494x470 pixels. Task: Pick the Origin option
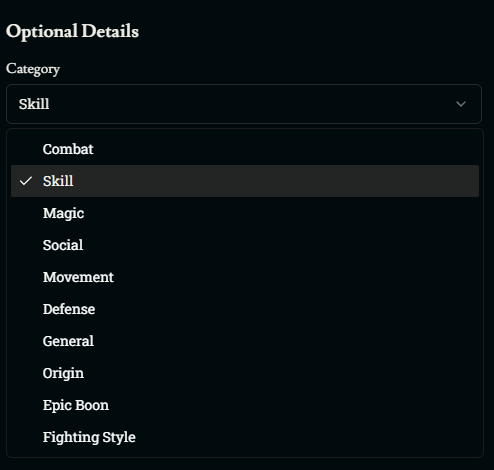click(x=245, y=373)
